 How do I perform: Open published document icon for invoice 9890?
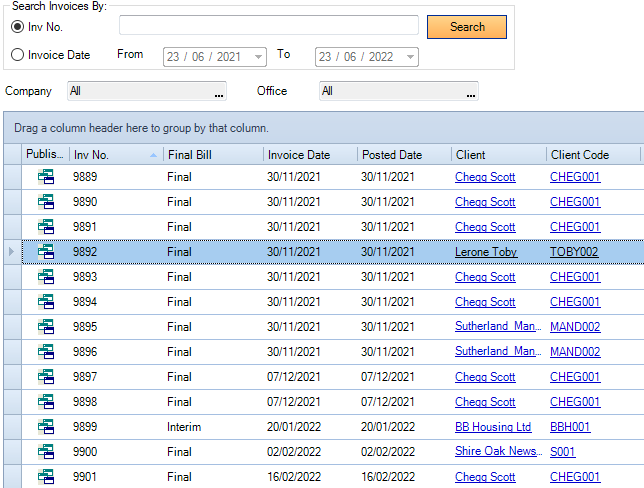[x=46, y=202]
